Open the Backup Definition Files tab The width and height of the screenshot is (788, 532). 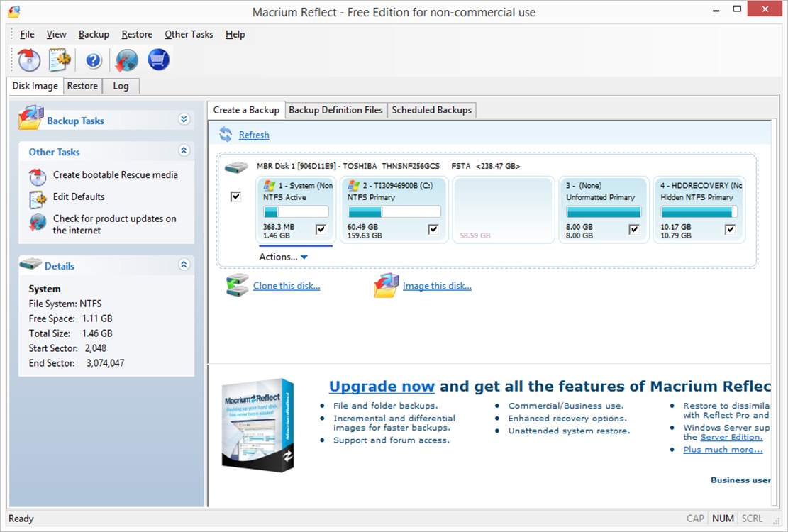coord(335,110)
